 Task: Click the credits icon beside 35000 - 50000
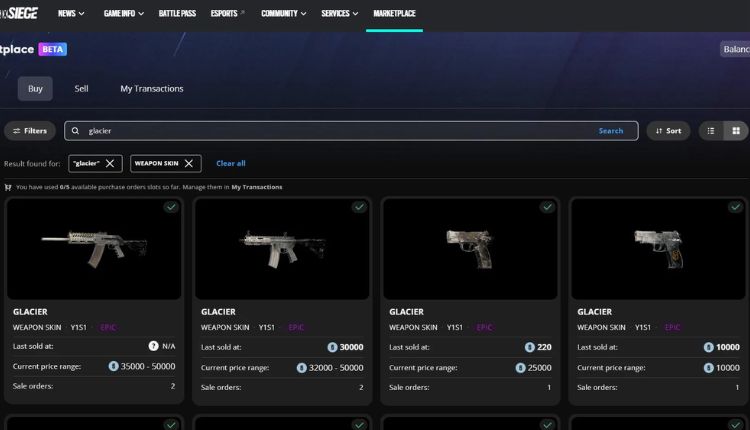(x=113, y=366)
